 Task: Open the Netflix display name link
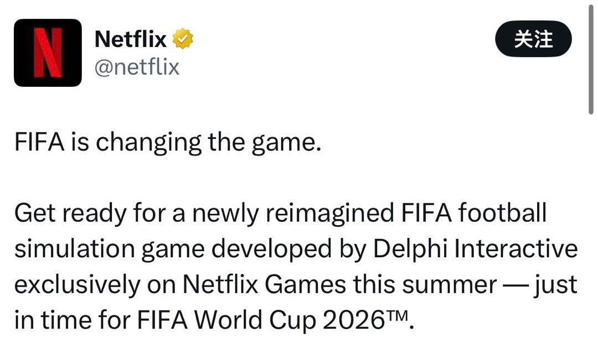(x=130, y=39)
